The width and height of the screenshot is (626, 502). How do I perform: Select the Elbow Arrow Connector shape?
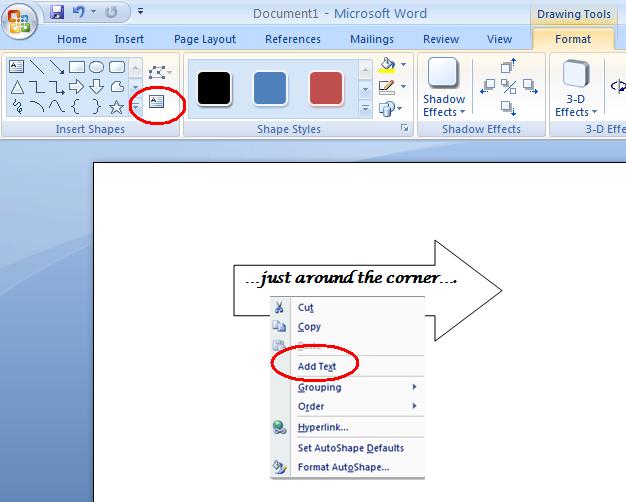coord(57,87)
